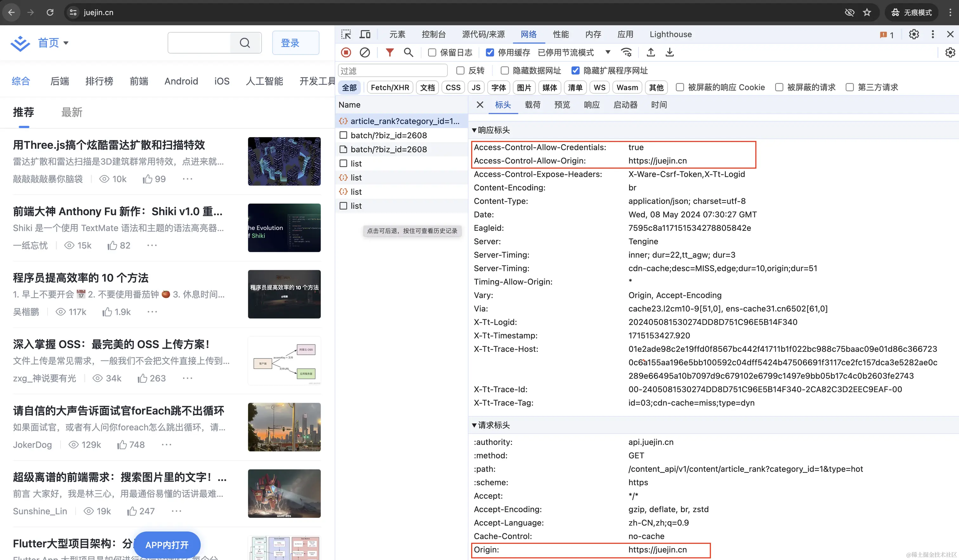Click the Juejin logo
This screenshot has width=959, height=560.
tap(20, 43)
